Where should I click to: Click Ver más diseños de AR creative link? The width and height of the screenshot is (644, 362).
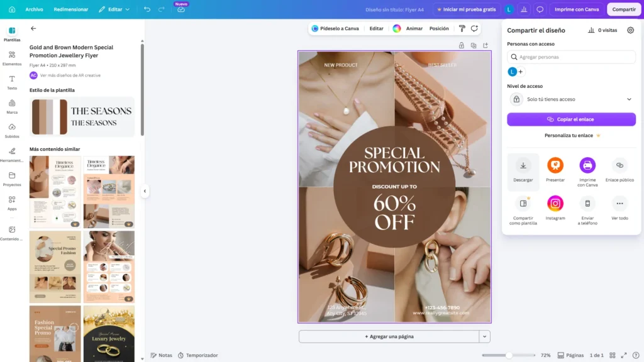point(70,75)
